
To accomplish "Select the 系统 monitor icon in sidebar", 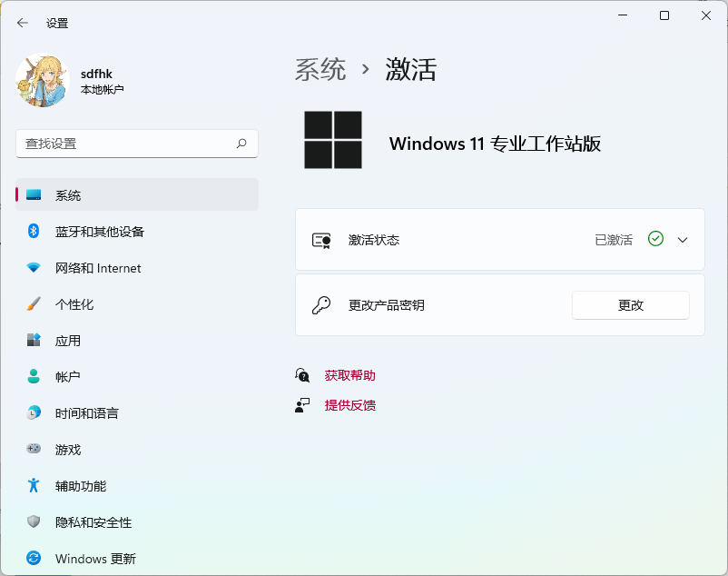I will [34, 194].
